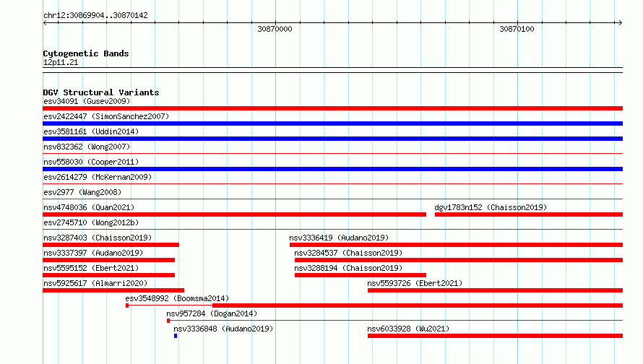The image size is (643, 364).
Task: Open variant nsv6033928 (Wu2021) label
Action: click(x=408, y=329)
